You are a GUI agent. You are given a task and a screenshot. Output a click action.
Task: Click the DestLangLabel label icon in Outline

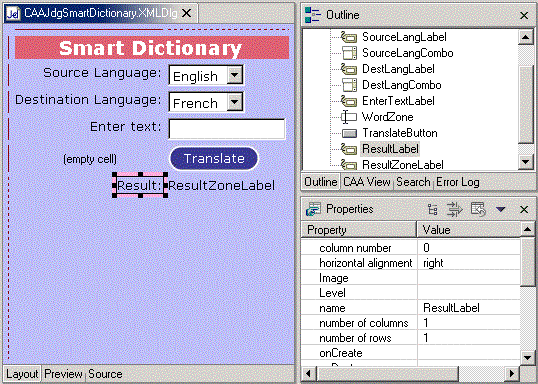pyautogui.click(x=349, y=69)
